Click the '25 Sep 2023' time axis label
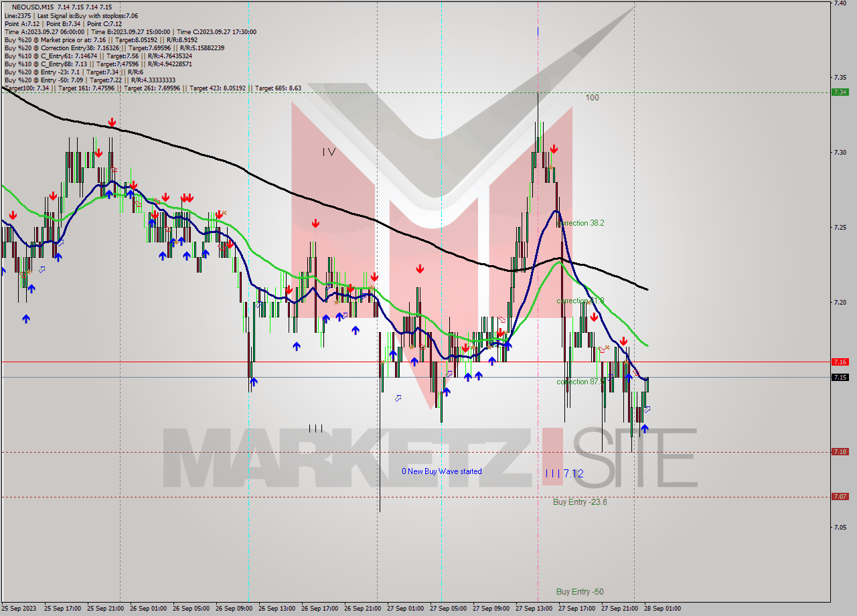This screenshot has height=616, width=857. point(19,609)
